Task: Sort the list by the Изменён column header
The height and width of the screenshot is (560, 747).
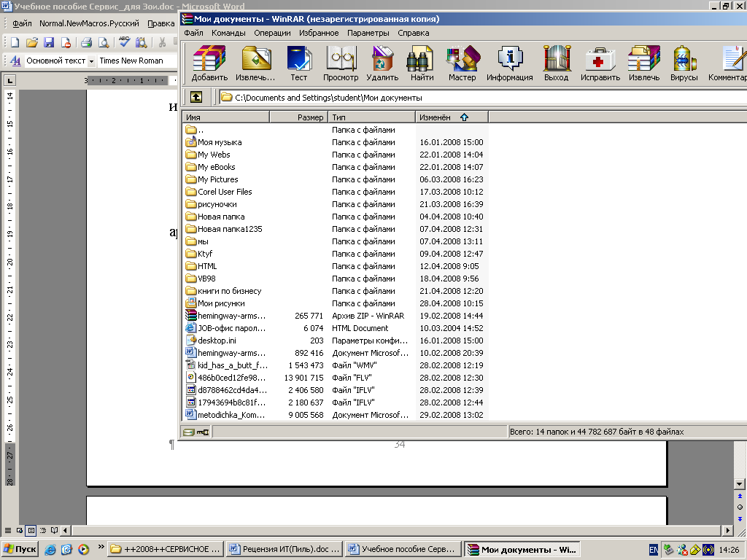Action: pyautogui.click(x=452, y=117)
